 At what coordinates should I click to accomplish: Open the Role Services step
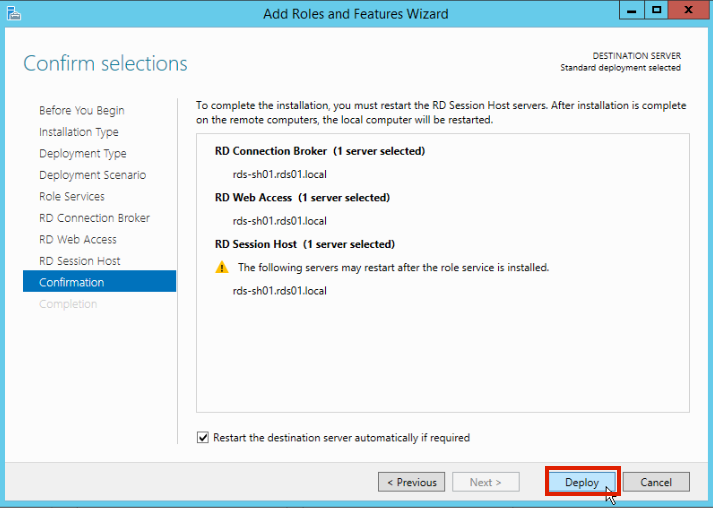pyautogui.click(x=72, y=197)
